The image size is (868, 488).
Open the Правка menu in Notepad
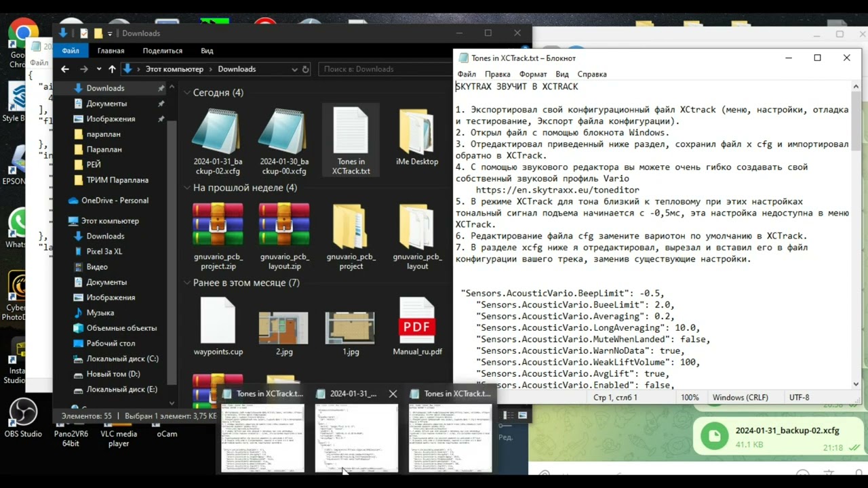[498, 74]
